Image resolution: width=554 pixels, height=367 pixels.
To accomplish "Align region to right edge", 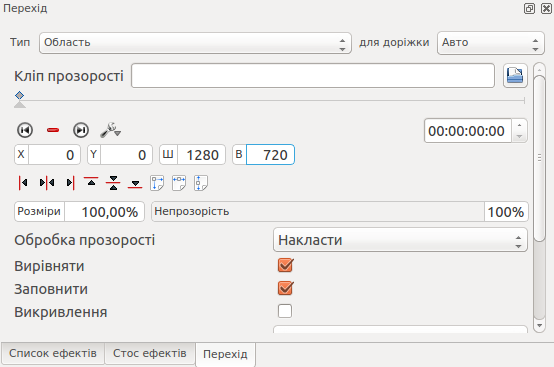I will click(x=70, y=183).
